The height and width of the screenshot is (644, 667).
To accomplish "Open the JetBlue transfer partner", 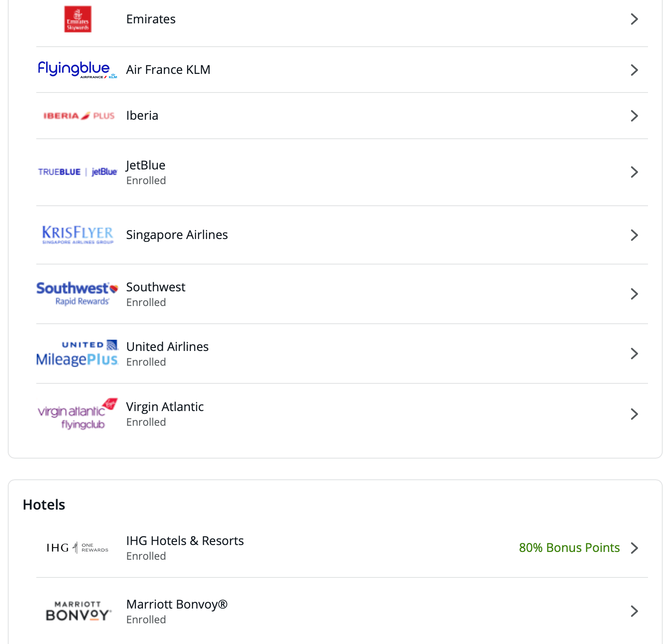I will coord(146,166).
